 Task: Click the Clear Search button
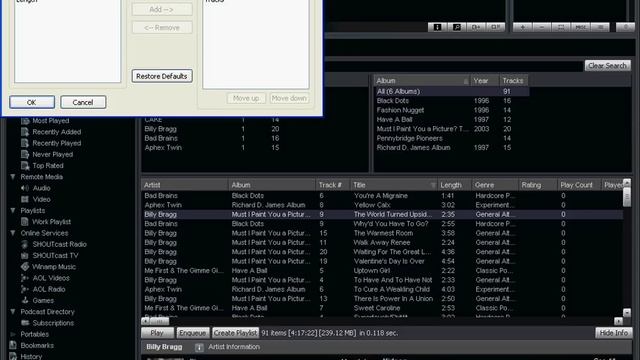[607, 66]
